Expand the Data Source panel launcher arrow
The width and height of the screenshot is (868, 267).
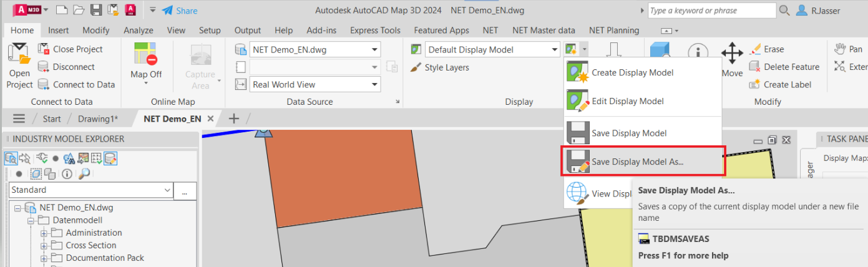[397, 102]
